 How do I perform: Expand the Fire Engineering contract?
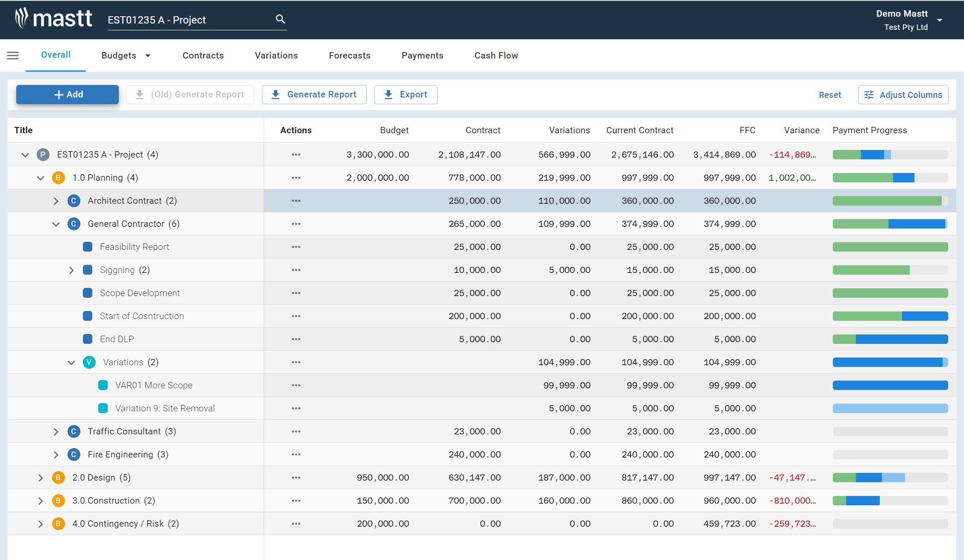56,454
